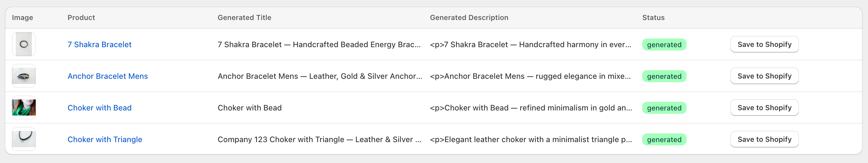Image resolution: width=868 pixels, height=163 pixels.
Task: Select the Anchor Bracelet Mens generated title text
Action: click(x=319, y=76)
